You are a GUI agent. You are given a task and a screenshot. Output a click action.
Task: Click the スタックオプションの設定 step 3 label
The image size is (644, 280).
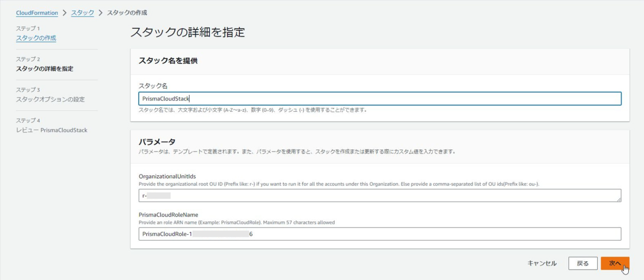click(50, 99)
